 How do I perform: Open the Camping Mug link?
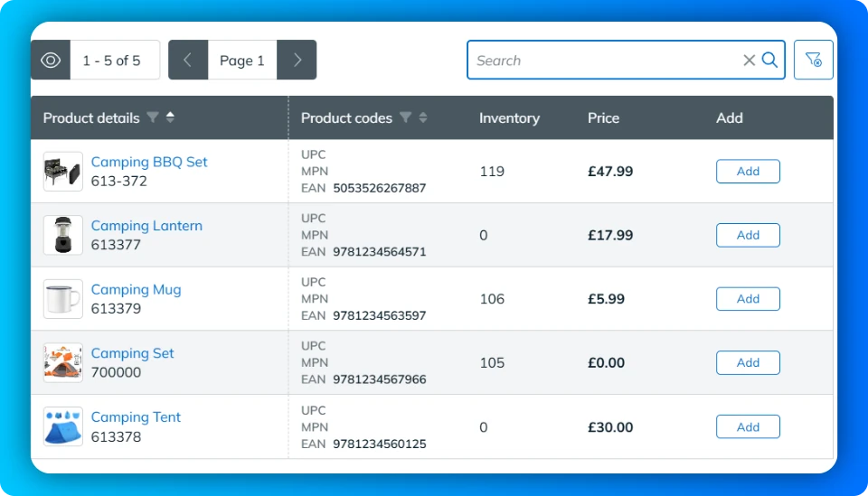coord(137,289)
